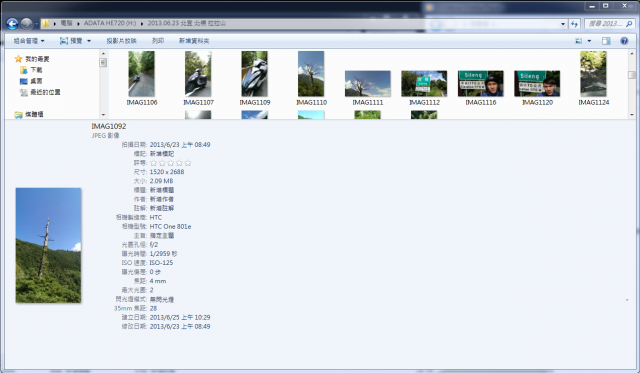Set rating with the fifth star
This screenshot has width=640, height=373.
click(x=188, y=163)
